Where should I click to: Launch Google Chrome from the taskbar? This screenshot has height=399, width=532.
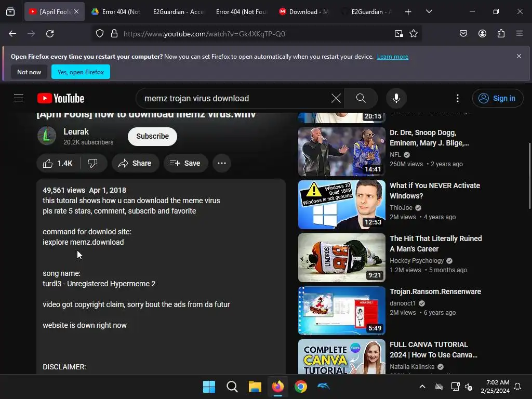(x=301, y=387)
